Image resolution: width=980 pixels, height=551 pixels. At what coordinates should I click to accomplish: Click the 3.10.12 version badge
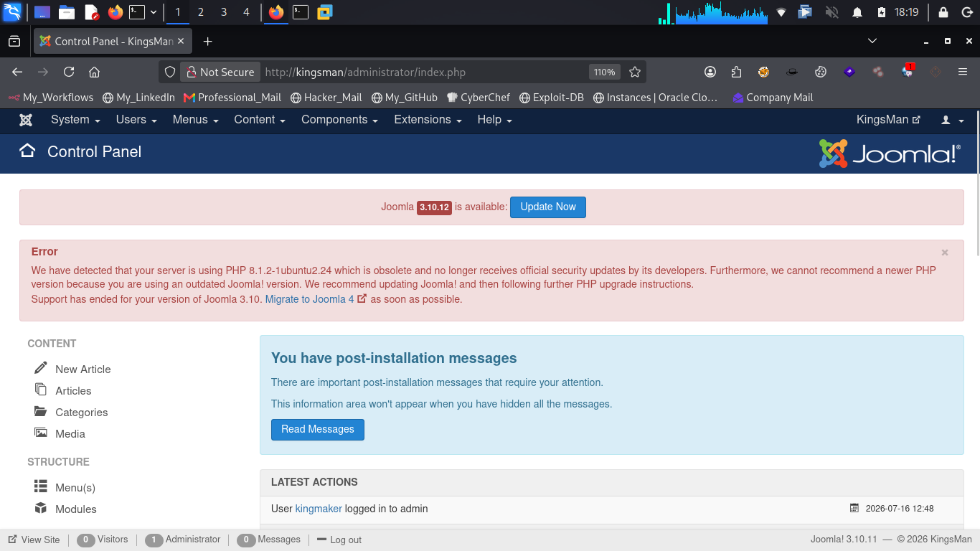coord(434,207)
